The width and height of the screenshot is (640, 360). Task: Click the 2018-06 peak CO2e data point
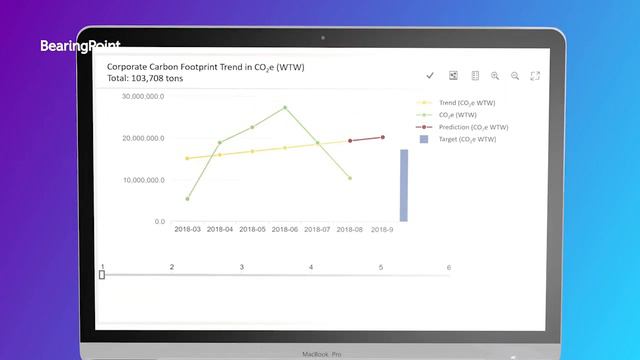click(285, 108)
